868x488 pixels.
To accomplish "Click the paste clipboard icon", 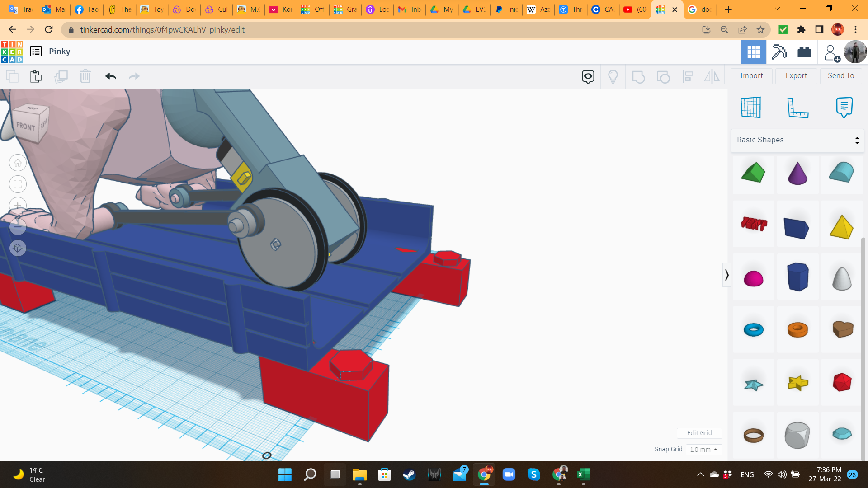I will coord(36,76).
